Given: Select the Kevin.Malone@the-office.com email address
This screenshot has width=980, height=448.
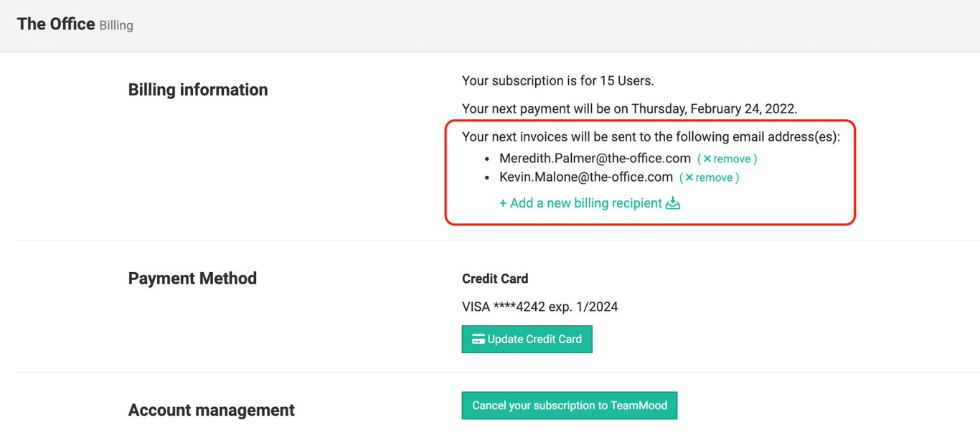Looking at the screenshot, I should pyautogui.click(x=586, y=177).
